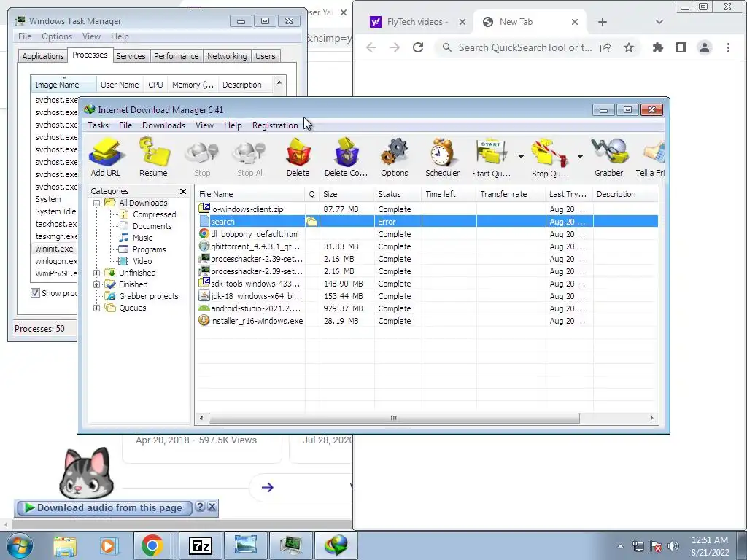Sort by Transfer rate column header
This screenshot has height=560, width=747.
511,194
